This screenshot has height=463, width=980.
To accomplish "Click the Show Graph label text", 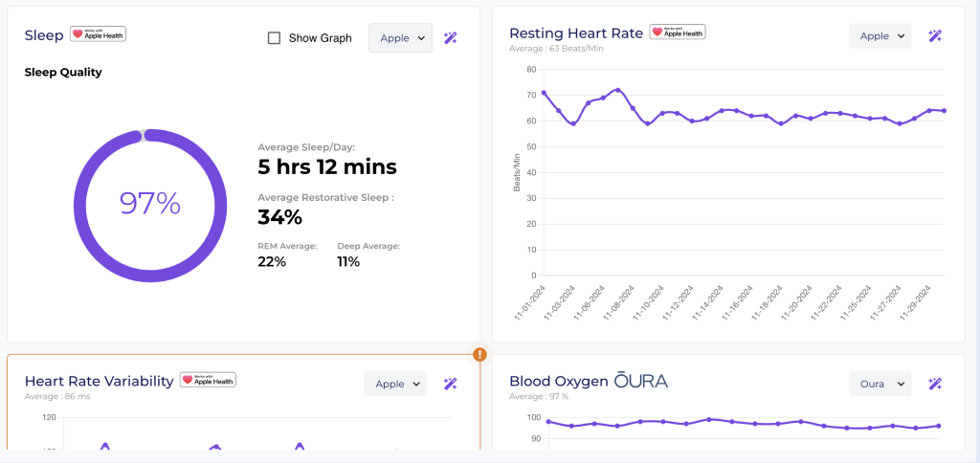I will [x=320, y=38].
